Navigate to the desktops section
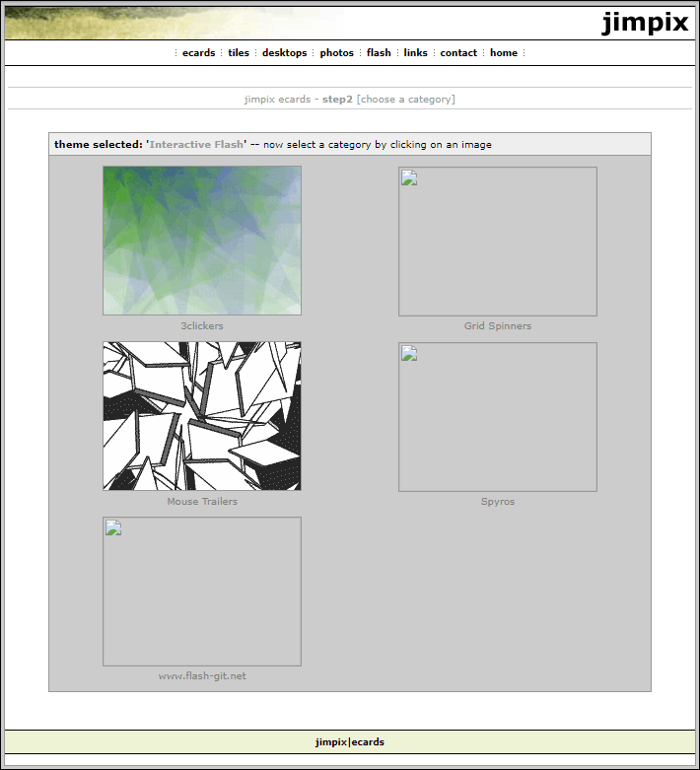Viewport: 700px width, 770px height. click(284, 53)
